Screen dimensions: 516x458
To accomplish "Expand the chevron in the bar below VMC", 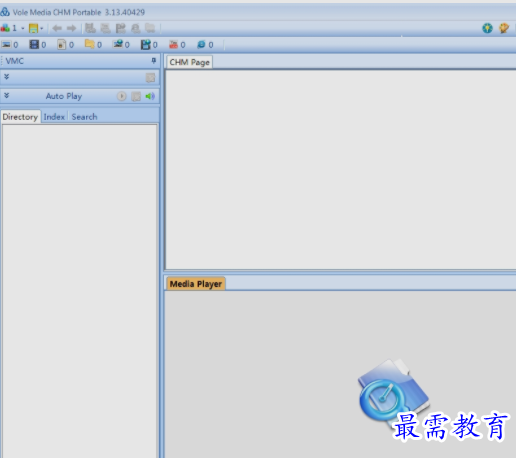I will click(x=7, y=77).
